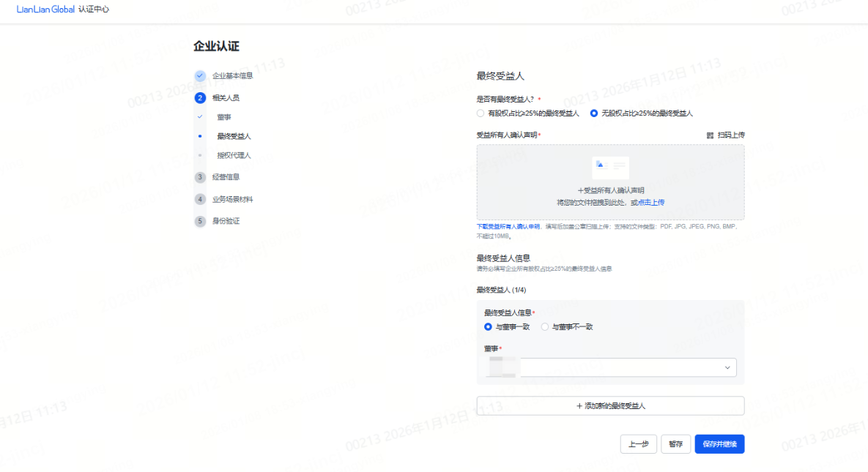868x472 pixels.
Task: Choose 与董事一致 radio option
Action: (x=488, y=327)
